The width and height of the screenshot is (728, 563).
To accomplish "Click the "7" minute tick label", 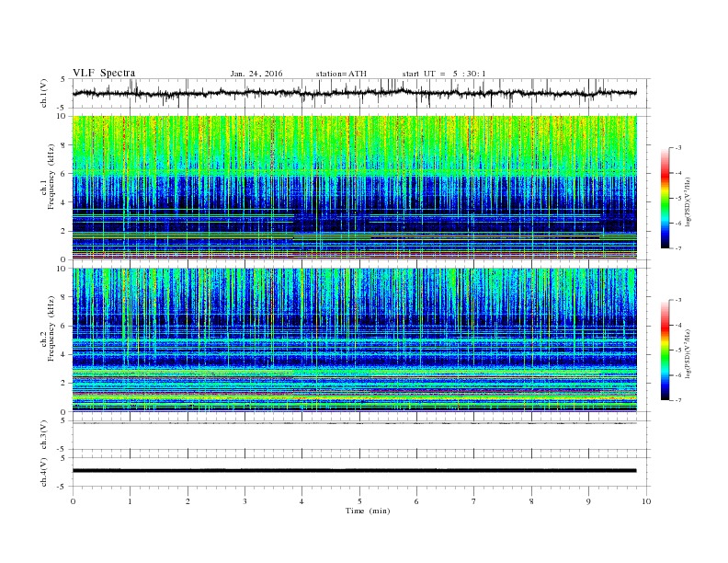I will pos(474,501).
